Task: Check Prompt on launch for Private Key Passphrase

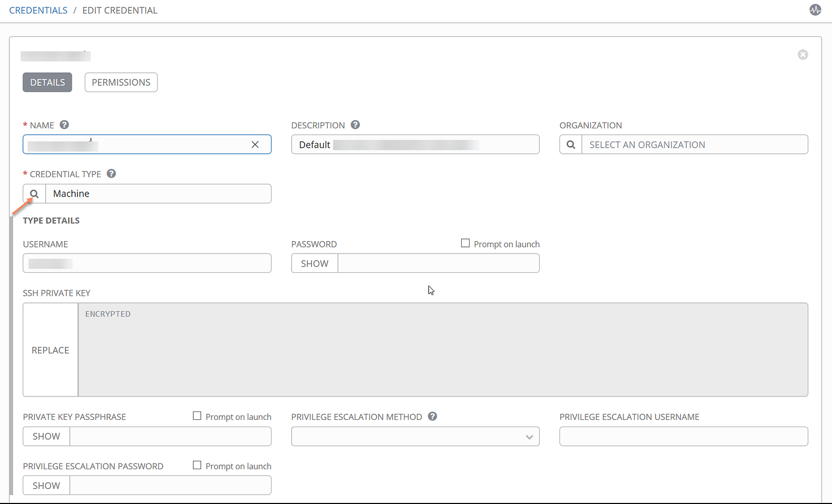Action: [197, 416]
